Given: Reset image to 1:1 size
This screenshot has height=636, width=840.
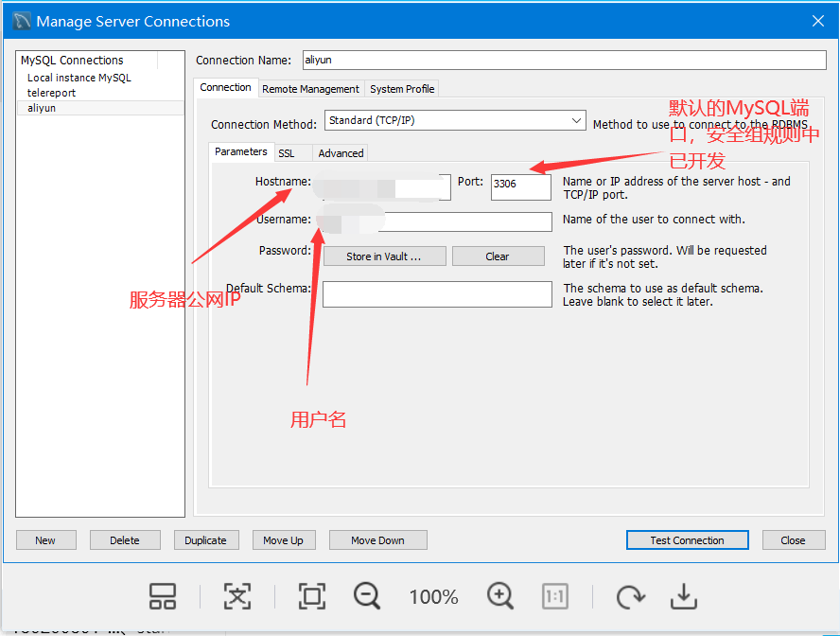Looking at the screenshot, I should 555,596.
